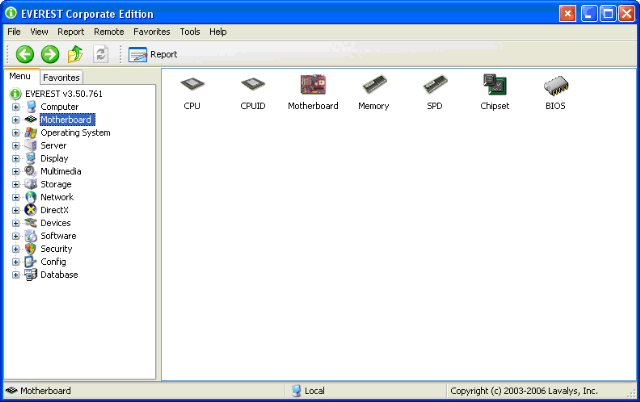Click the red X button left of minimize
Screen dimensions: 640x402
point(567,14)
